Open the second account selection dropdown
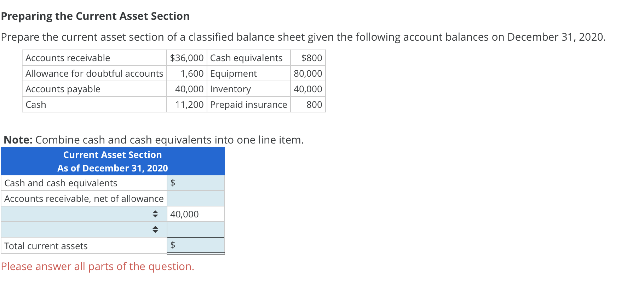Image resolution: width=644 pixels, height=292 pixels. tap(156, 229)
